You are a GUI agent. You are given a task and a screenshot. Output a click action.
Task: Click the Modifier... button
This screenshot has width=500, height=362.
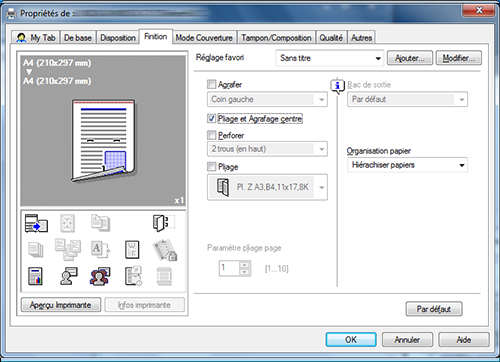(x=459, y=58)
